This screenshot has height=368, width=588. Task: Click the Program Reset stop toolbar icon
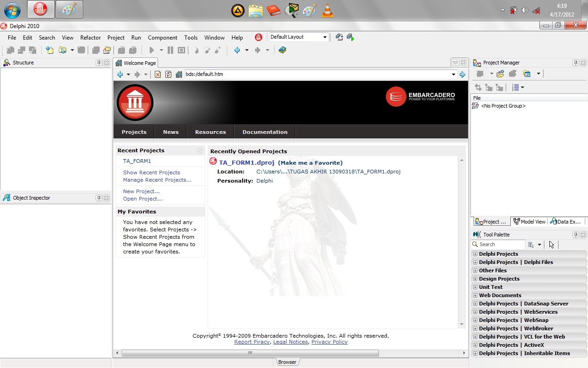tap(181, 50)
